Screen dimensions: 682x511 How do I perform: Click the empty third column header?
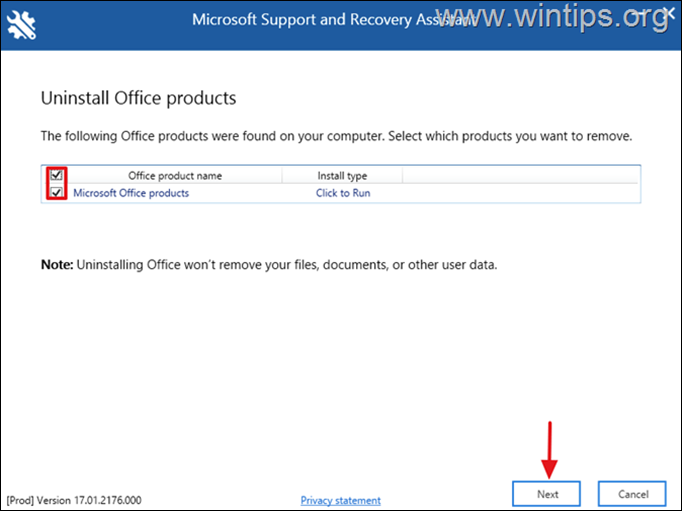520,176
